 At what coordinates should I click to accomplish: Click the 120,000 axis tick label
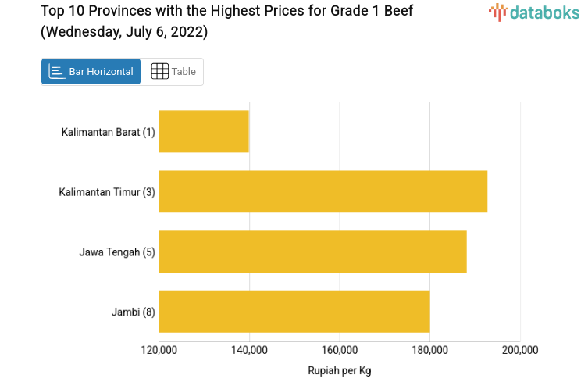159,350
